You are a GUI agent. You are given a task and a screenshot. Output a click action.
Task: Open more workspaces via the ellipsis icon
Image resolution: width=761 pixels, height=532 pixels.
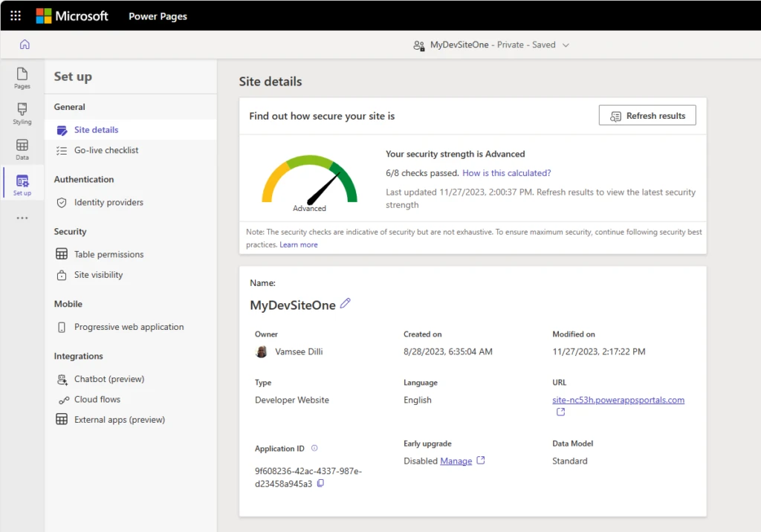[22, 216]
